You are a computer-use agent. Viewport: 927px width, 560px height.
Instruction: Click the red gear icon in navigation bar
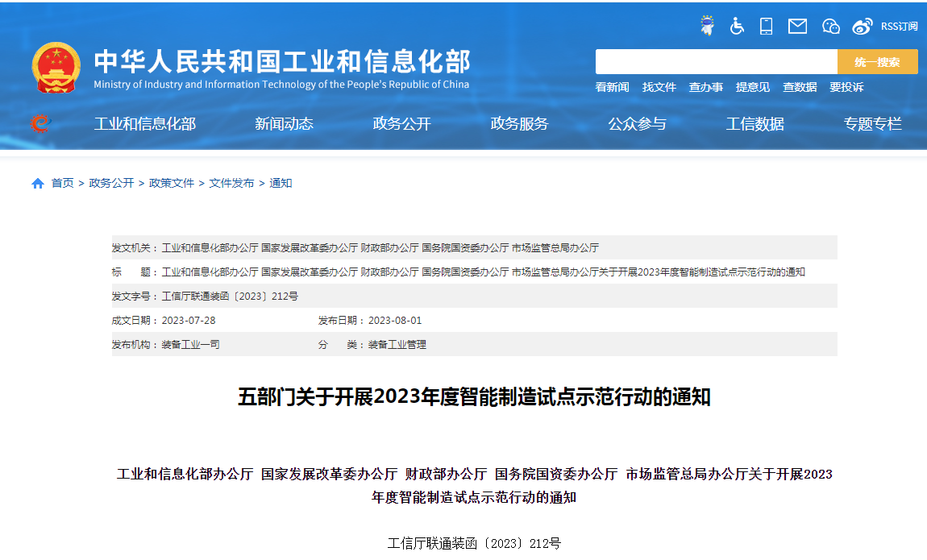(39, 123)
